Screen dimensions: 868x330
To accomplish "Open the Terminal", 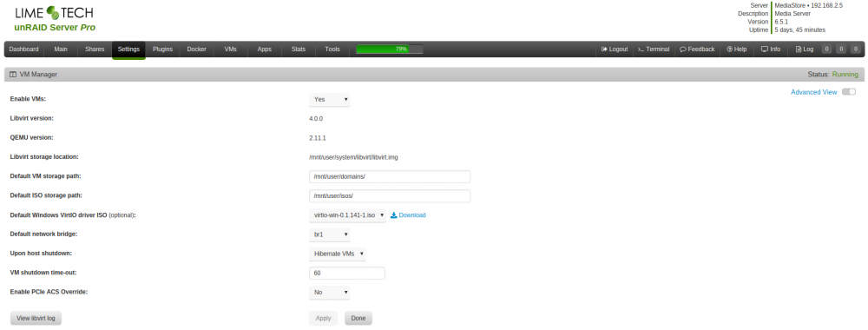I will (x=654, y=49).
